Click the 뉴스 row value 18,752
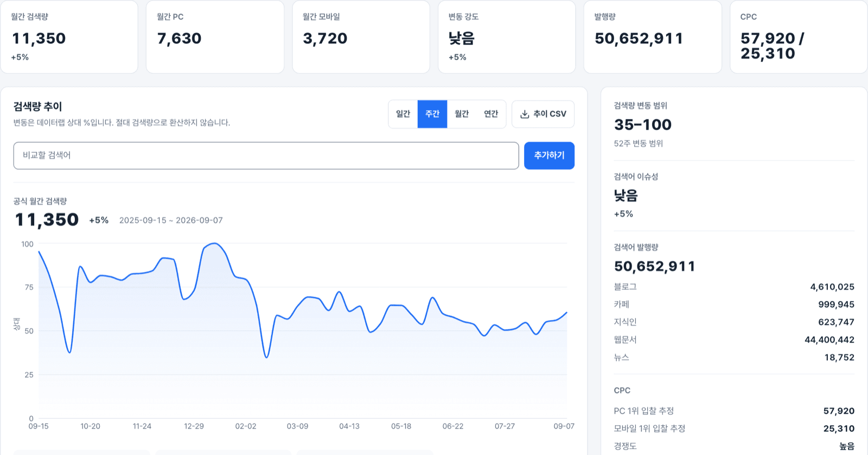Image resolution: width=868 pixels, height=455 pixels. (x=839, y=357)
